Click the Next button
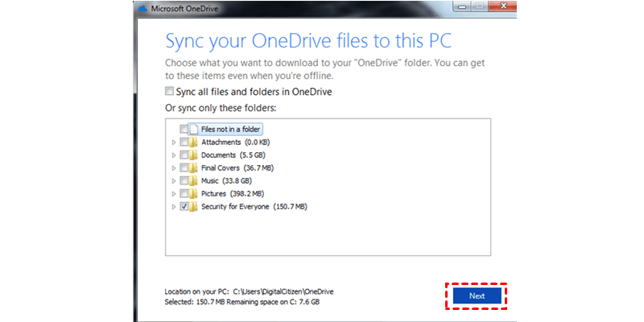This screenshot has height=322, width=644. (x=477, y=295)
